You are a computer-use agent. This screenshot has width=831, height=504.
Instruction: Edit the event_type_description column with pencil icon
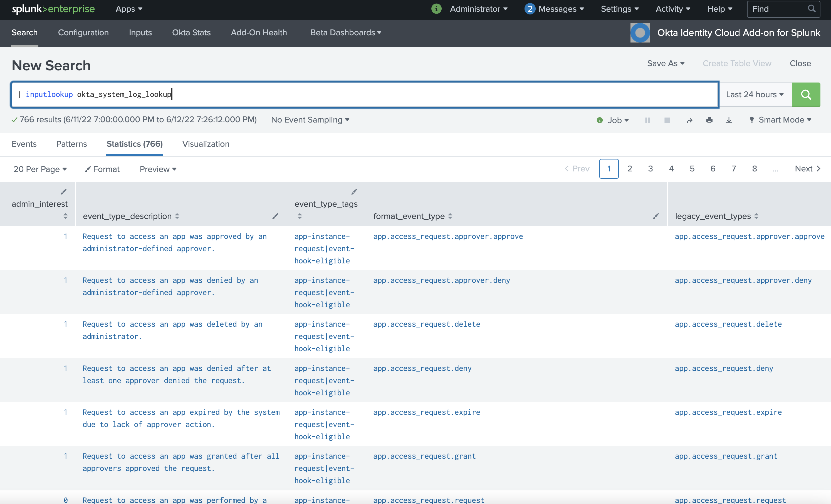tap(275, 216)
